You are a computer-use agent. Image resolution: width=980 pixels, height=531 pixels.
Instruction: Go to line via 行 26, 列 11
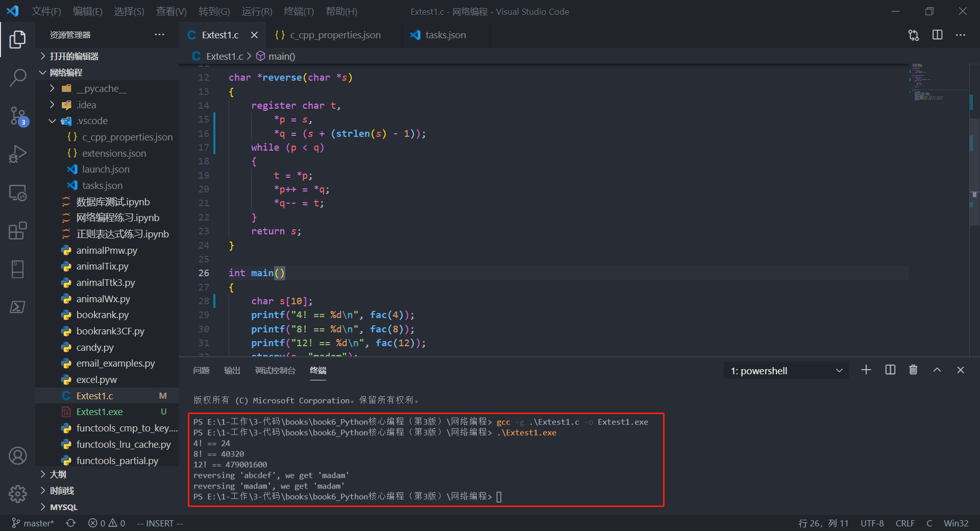pyautogui.click(x=823, y=523)
